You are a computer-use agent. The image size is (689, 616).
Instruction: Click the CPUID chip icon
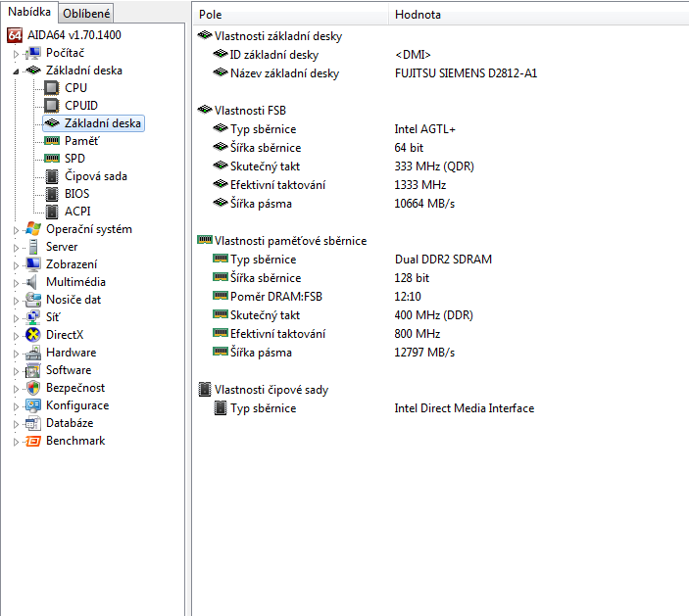[x=52, y=106]
